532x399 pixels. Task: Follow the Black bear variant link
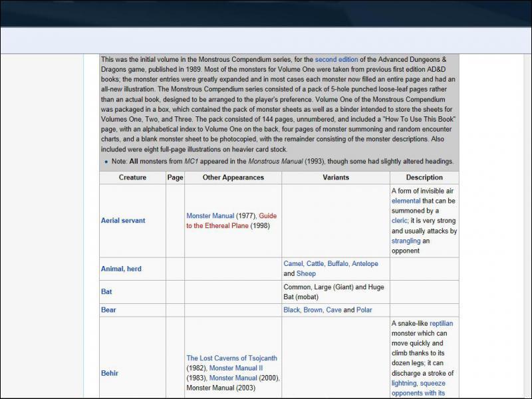tap(291, 310)
